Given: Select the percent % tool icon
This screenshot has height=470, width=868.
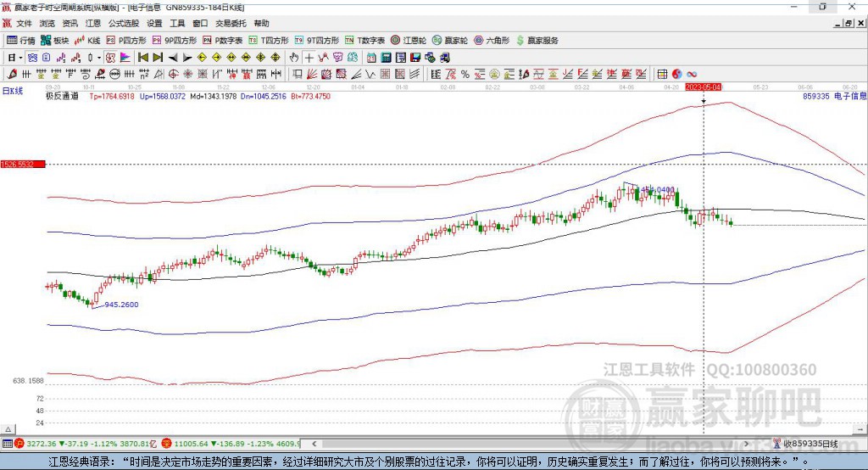Looking at the screenshot, I should click(465, 74).
